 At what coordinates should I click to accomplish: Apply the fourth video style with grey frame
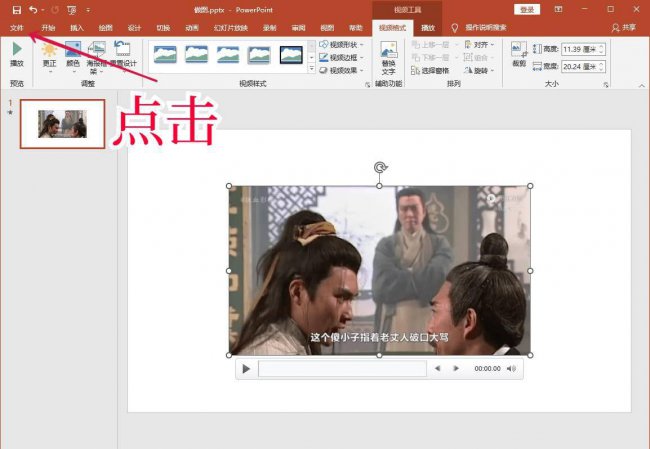(259, 55)
